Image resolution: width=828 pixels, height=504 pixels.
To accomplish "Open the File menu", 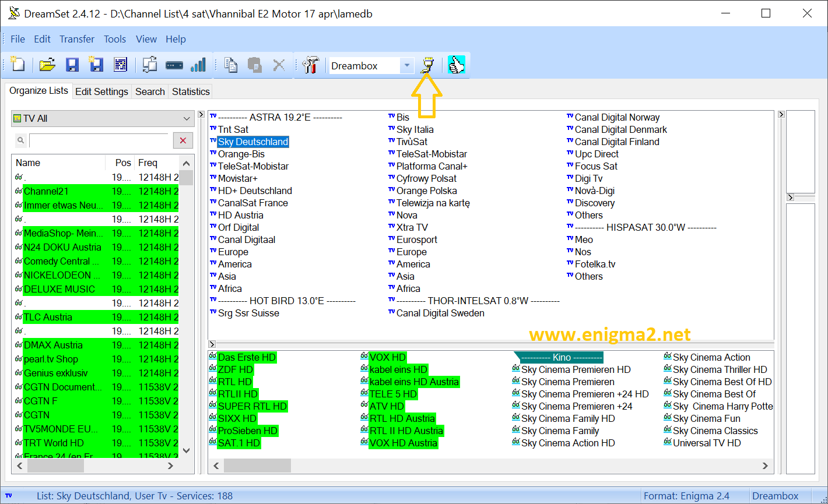I will pyautogui.click(x=18, y=39).
